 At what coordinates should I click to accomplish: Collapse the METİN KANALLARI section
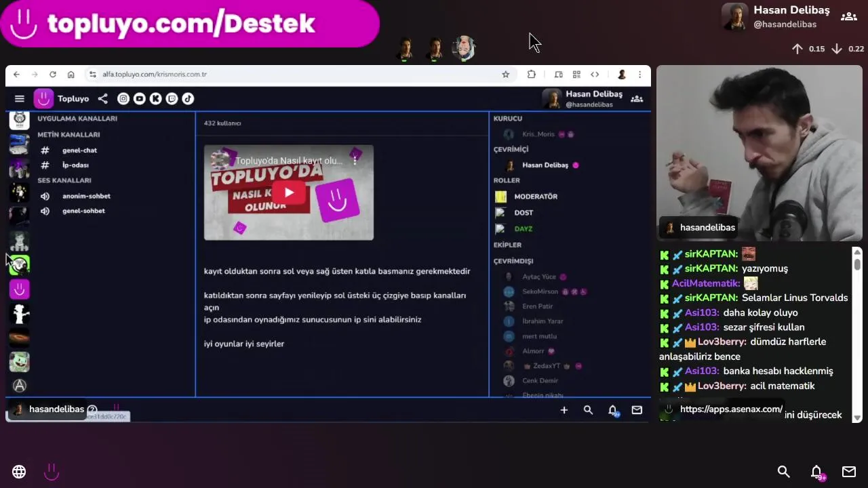(x=68, y=135)
